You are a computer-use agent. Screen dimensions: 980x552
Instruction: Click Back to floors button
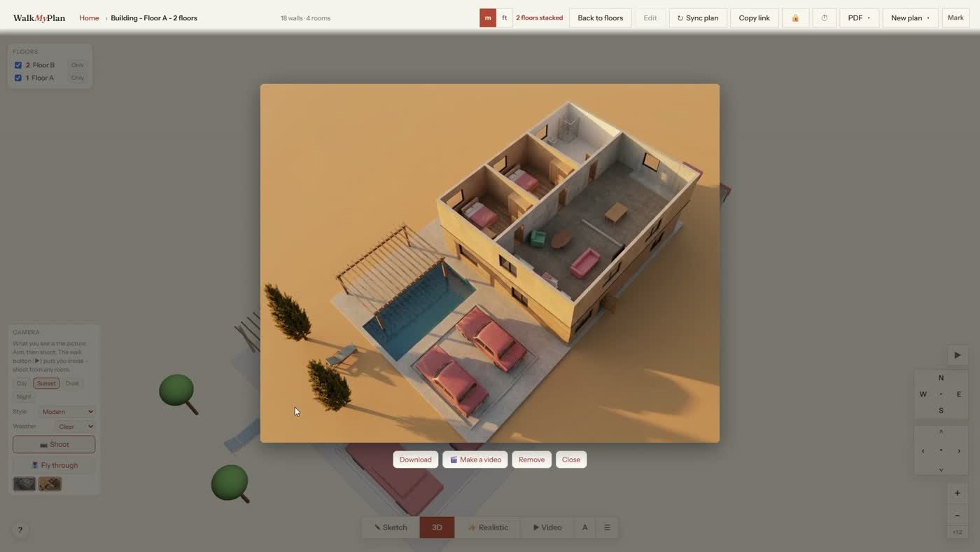[600, 18]
